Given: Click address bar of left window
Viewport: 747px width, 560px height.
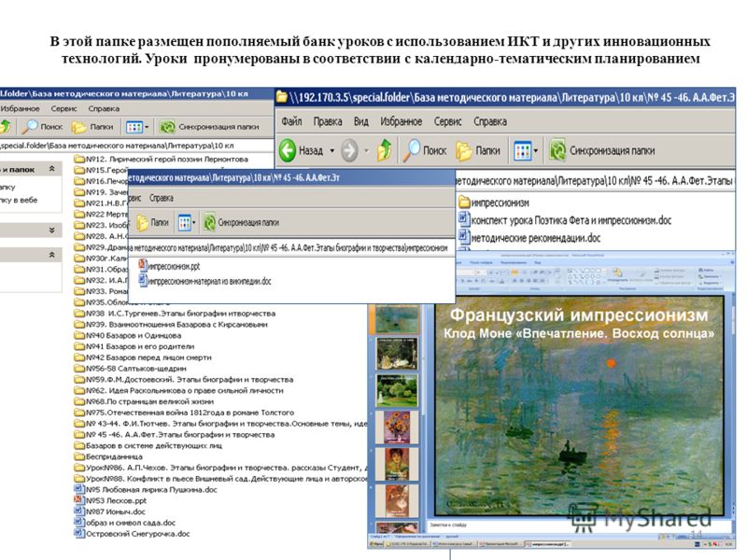Looking at the screenshot, I should pyautogui.click(x=136, y=146).
